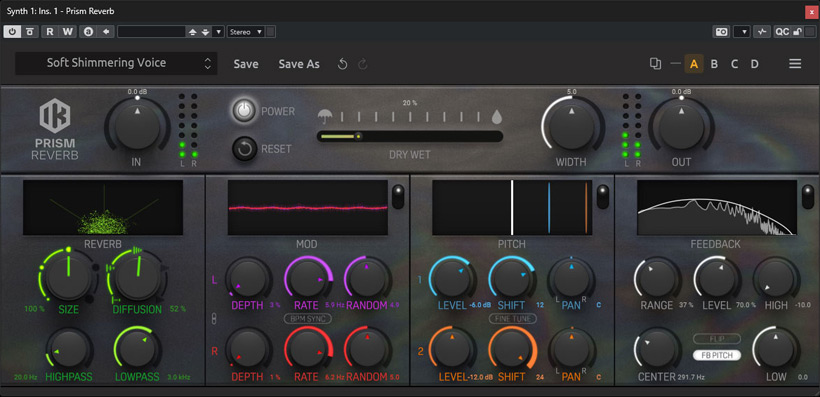Toggle the QC quick controls button
This screenshot has width=820, height=397.
tap(782, 32)
